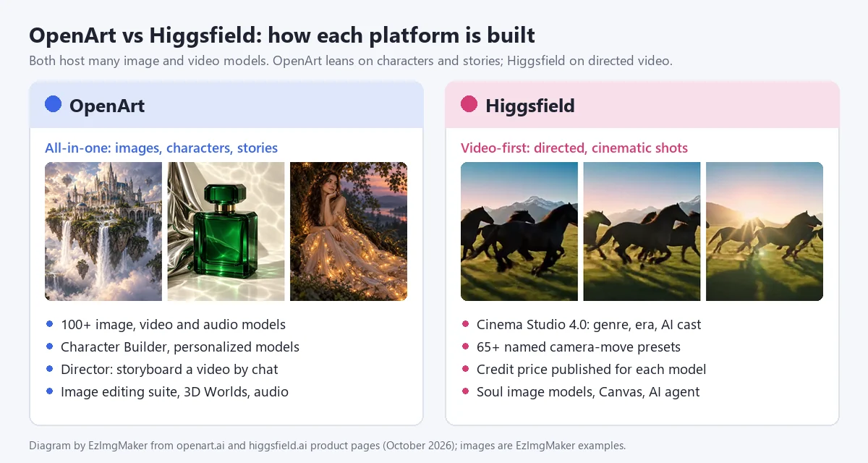
Task: Click 'Image editing suite, 3D Worlds, audio'
Action: tap(174, 392)
